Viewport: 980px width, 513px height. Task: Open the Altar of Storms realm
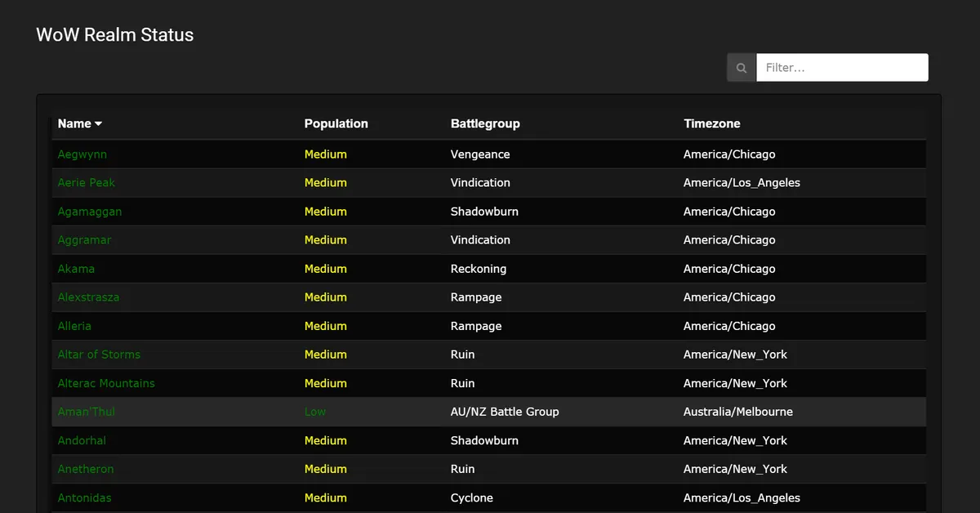tap(99, 355)
